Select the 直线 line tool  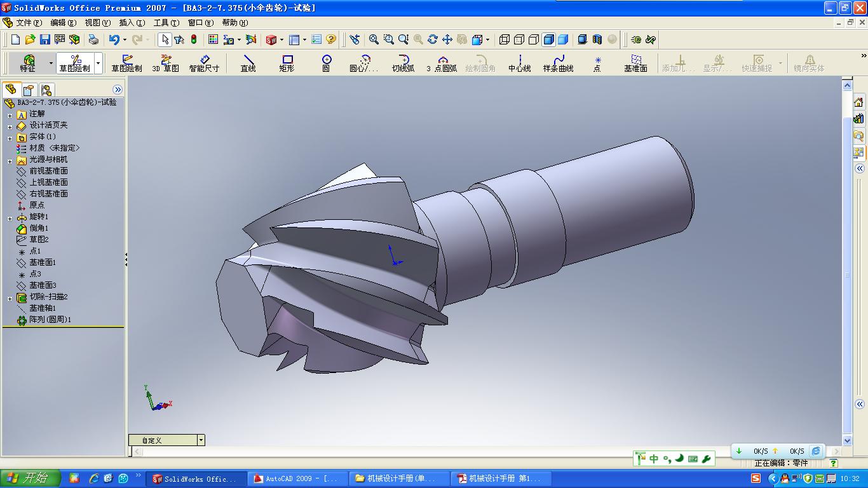click(x=248, y=63)
